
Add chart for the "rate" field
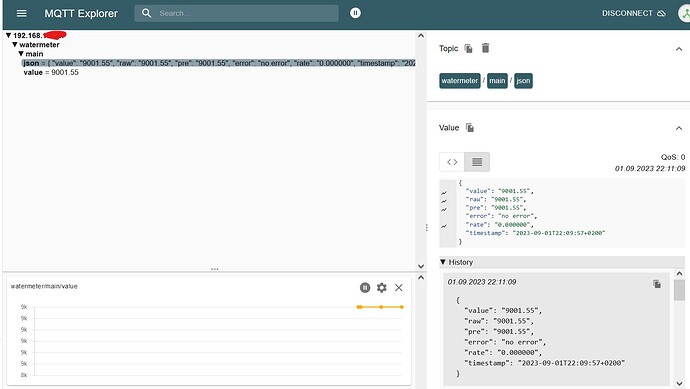click(x=444, y=226)
